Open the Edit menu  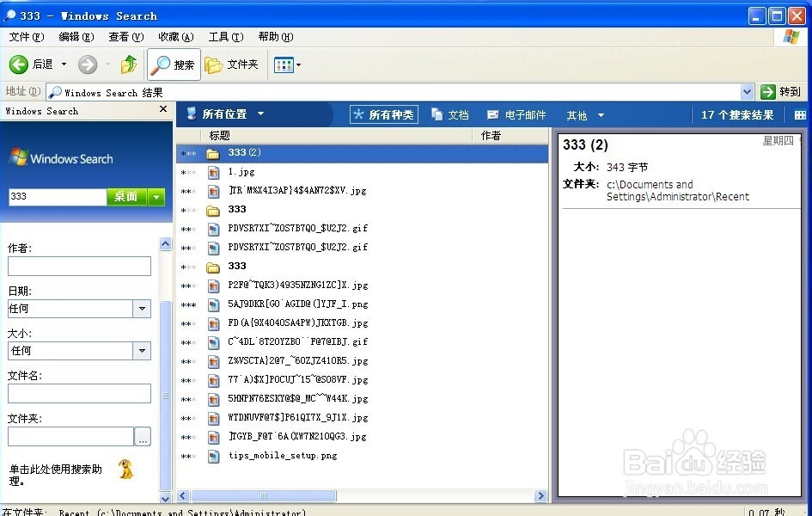(x=76, y=37)
